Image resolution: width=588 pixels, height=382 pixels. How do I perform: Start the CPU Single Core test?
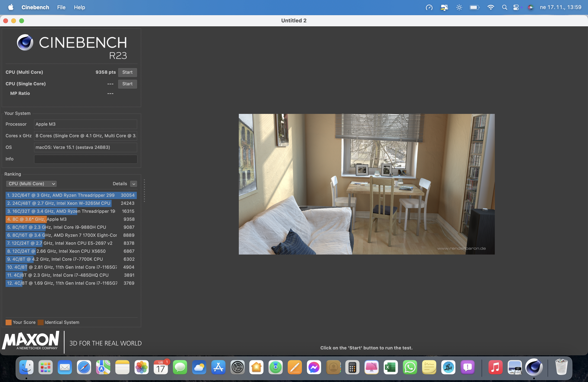127,84
